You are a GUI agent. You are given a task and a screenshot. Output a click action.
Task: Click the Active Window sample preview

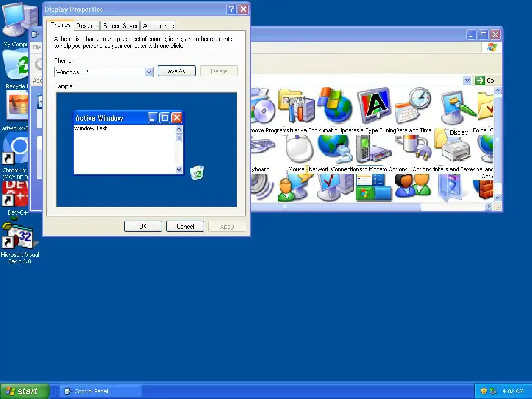point(128,142)
